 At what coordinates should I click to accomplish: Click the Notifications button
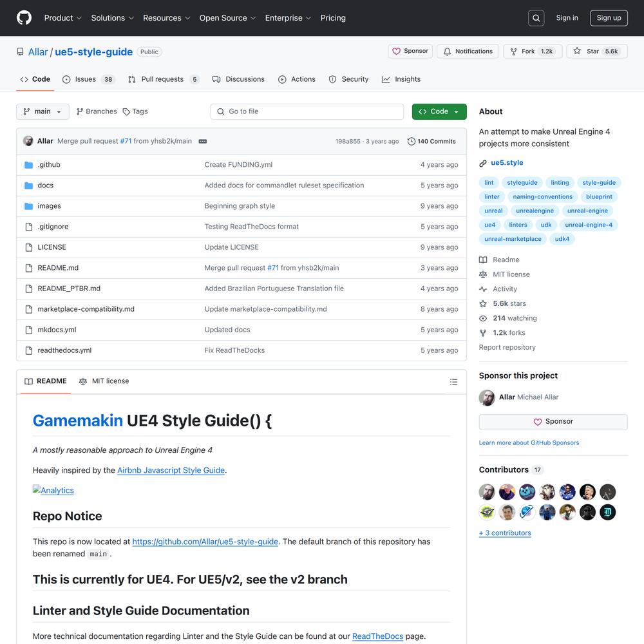468,52
